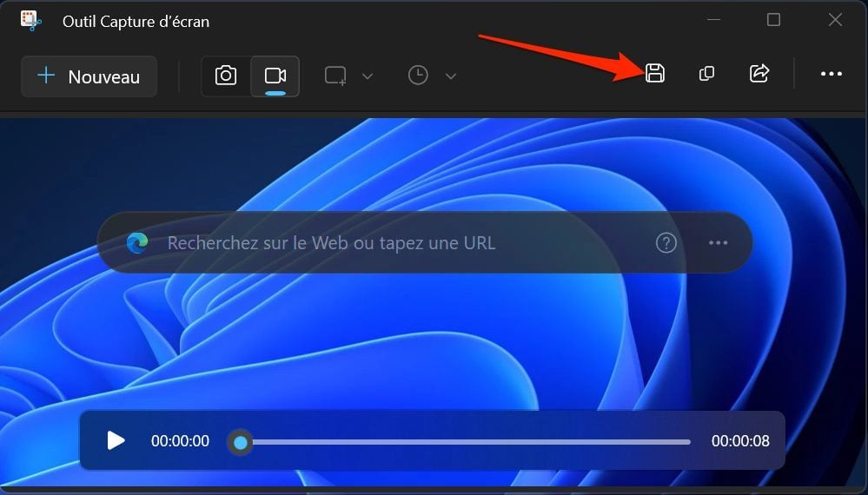Click the delay timer clock icon
The image size is (868, 495).
418,76
